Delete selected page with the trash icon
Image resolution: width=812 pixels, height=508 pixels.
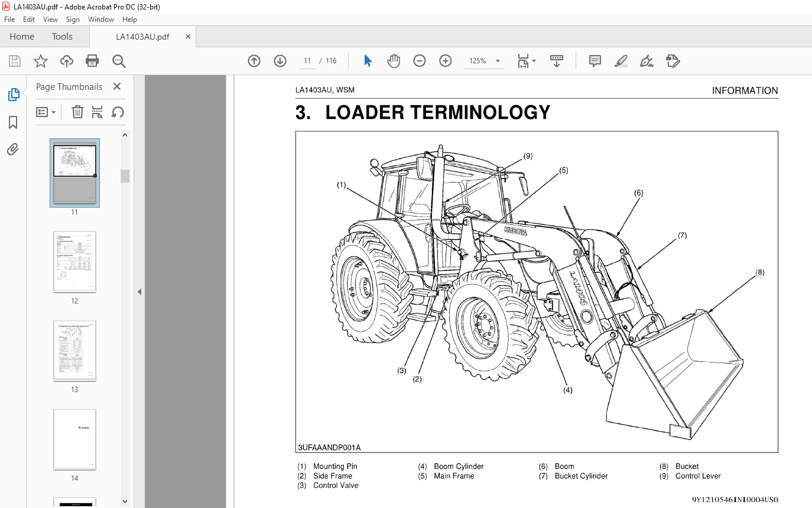tap(77, 112)
